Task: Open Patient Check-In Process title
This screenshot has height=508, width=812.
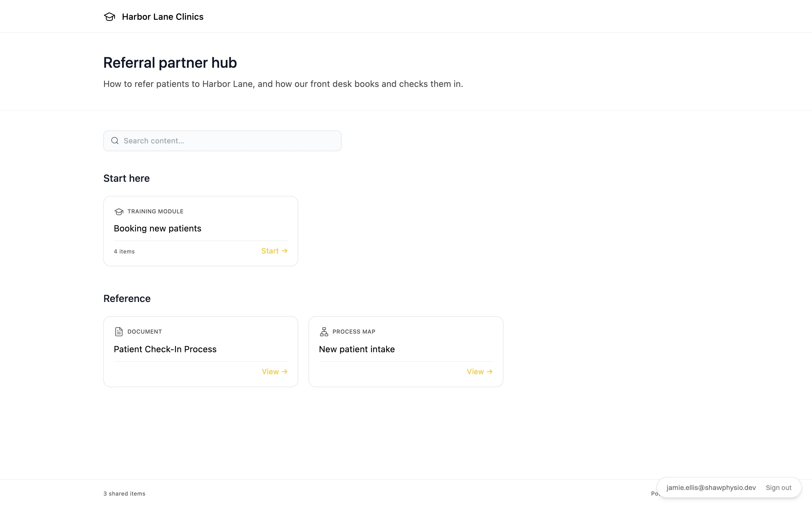Action: (x=165, y=349)
